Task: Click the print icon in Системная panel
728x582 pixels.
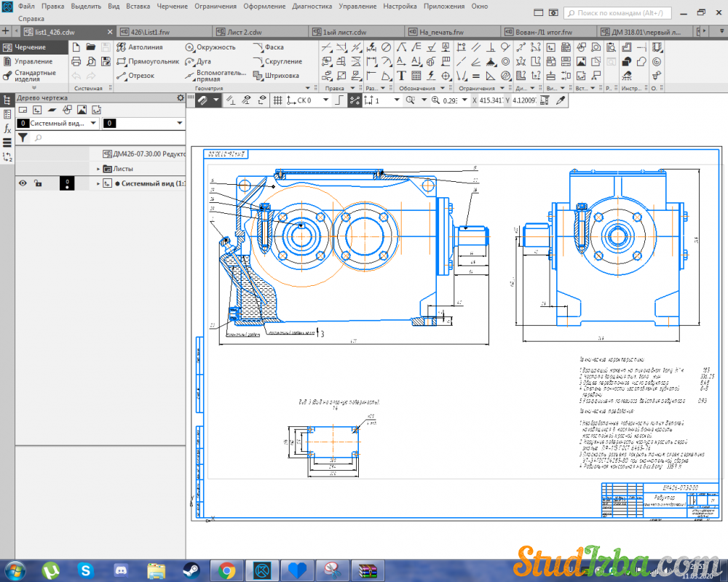Action: (76, 61)
